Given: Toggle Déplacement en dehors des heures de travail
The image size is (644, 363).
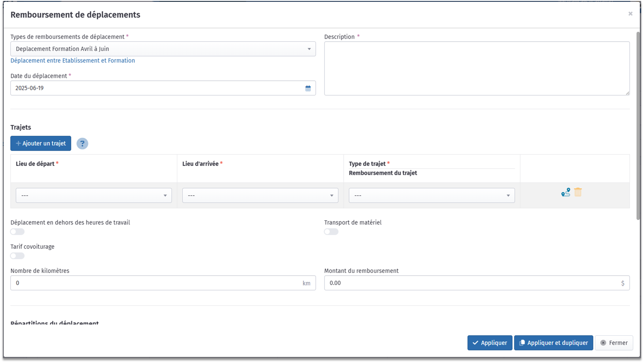Looking at the screenshot, I should [x=17, y=232].
